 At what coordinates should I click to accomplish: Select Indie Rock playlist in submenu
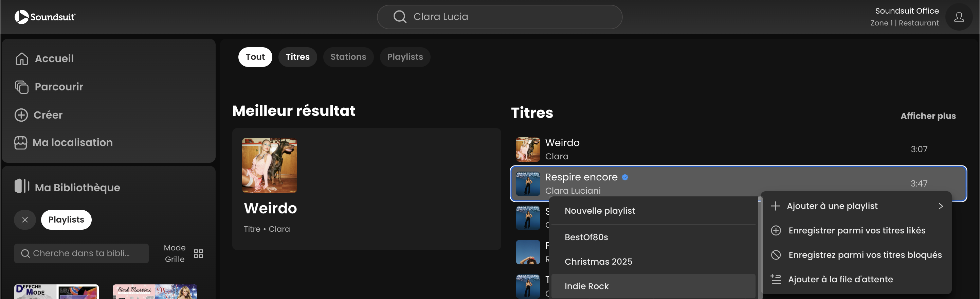587,286
